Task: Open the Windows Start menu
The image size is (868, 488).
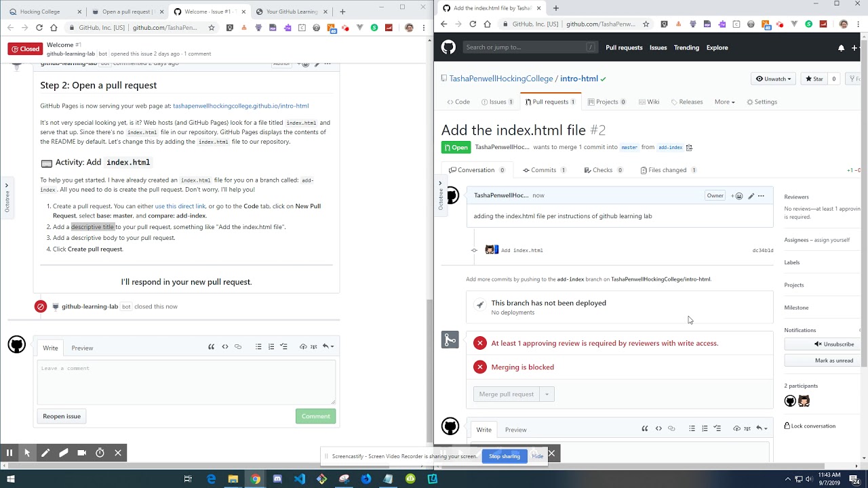Action: click(11, 479)
